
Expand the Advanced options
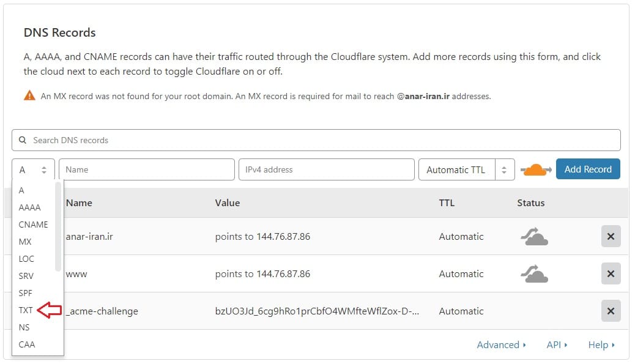point(501,345)
